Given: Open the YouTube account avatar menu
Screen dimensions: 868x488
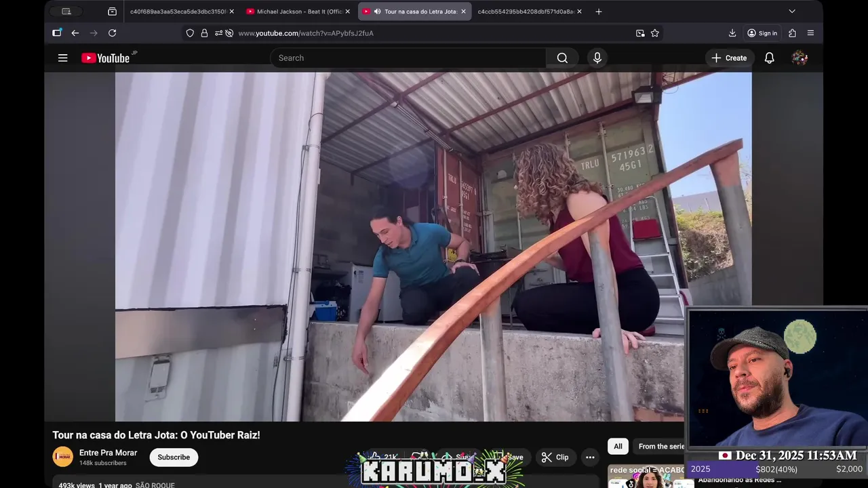Looking at the screenshot, I should tap(800, 58).
